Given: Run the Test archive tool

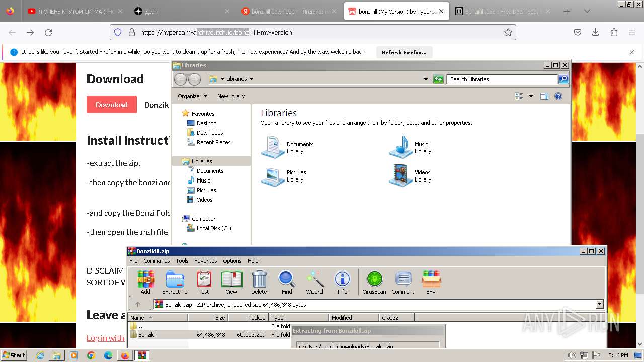Looking at the screenshot, I should point(204,282).
